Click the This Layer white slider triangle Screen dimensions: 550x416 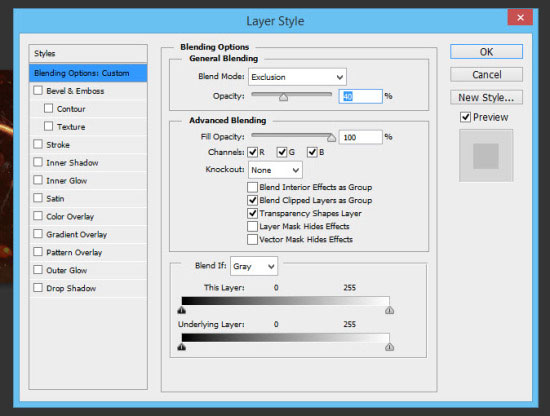point(389,310)
